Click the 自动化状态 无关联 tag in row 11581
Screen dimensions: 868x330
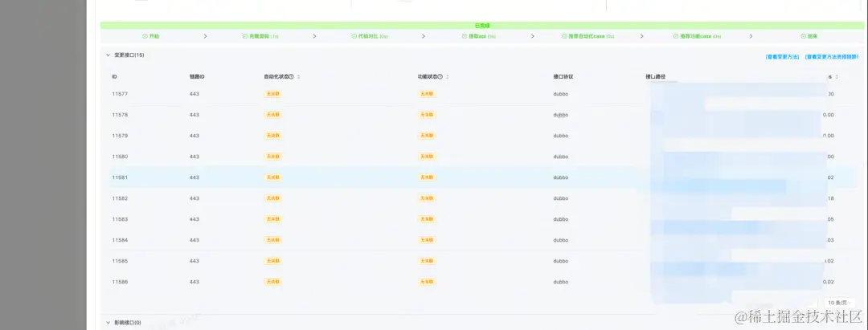[x=273, y=177]
